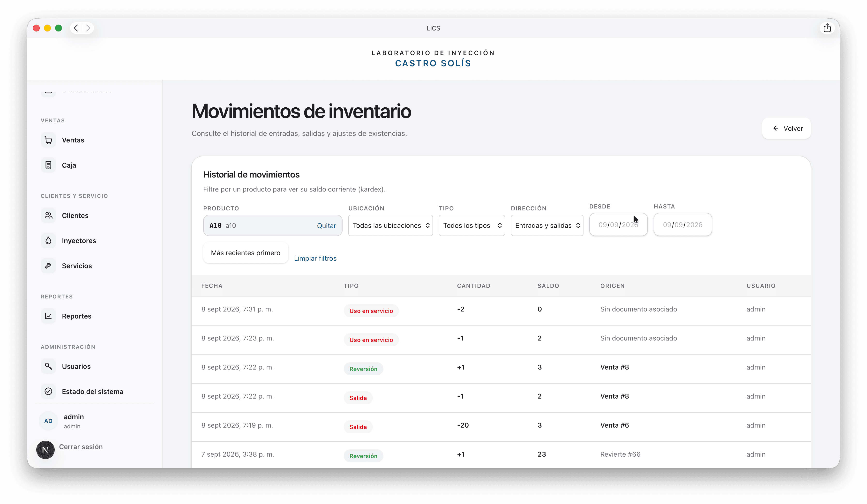Open the Caja menu item
Screen dimensions: 867x504
[69, 165]
